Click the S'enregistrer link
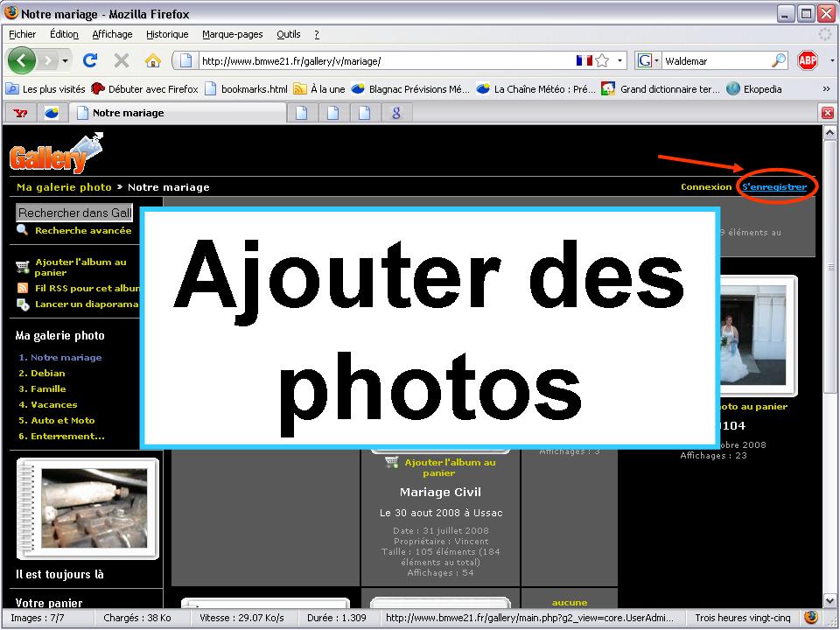840x630 pixels. tap(774, 187)
